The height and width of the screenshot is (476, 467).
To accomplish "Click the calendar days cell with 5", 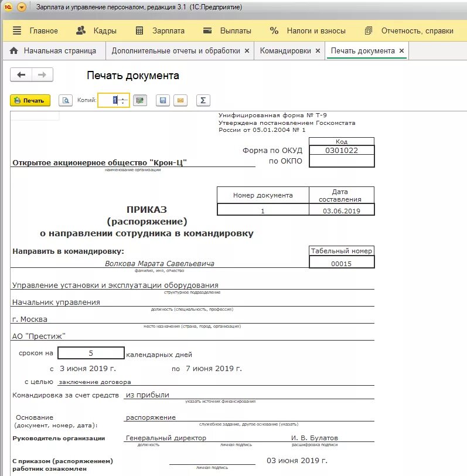I will coord(91,353).
